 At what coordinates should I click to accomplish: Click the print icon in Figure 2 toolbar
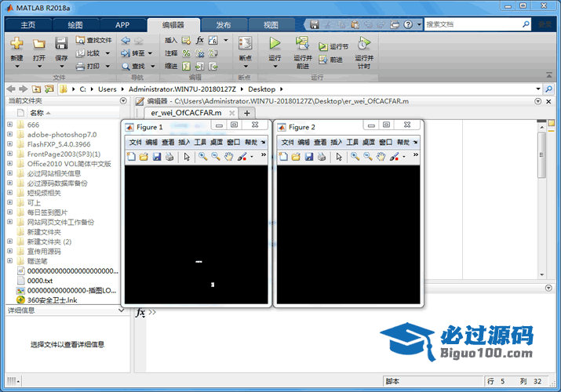(322, 157)
